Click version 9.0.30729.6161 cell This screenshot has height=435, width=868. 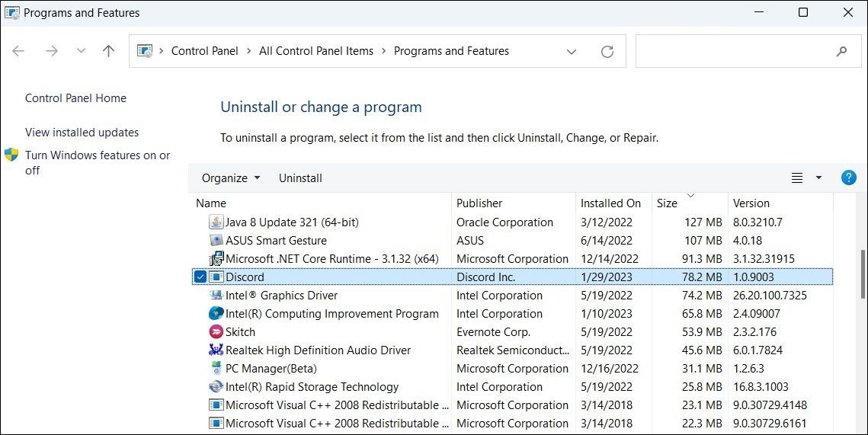point(770,423)
